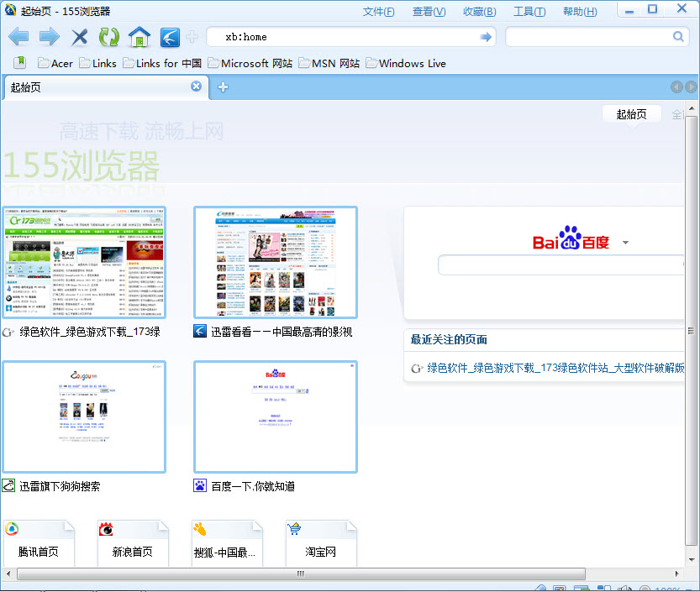Click the horizontal scrollbar right arrow
The width and height of the screenshot is (700, 592).
(676, 574)
